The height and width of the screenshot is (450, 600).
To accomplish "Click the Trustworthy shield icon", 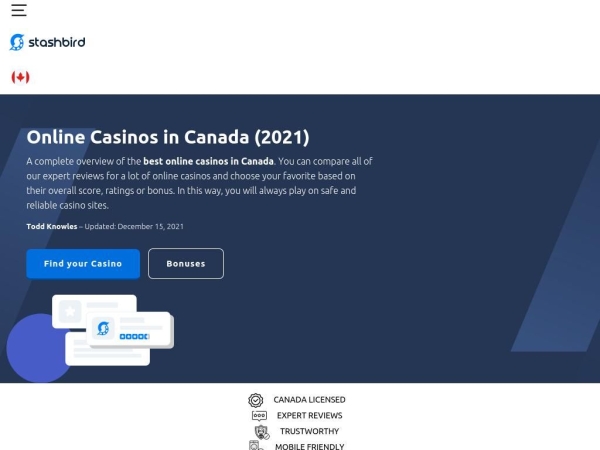I will click(262, 432).
